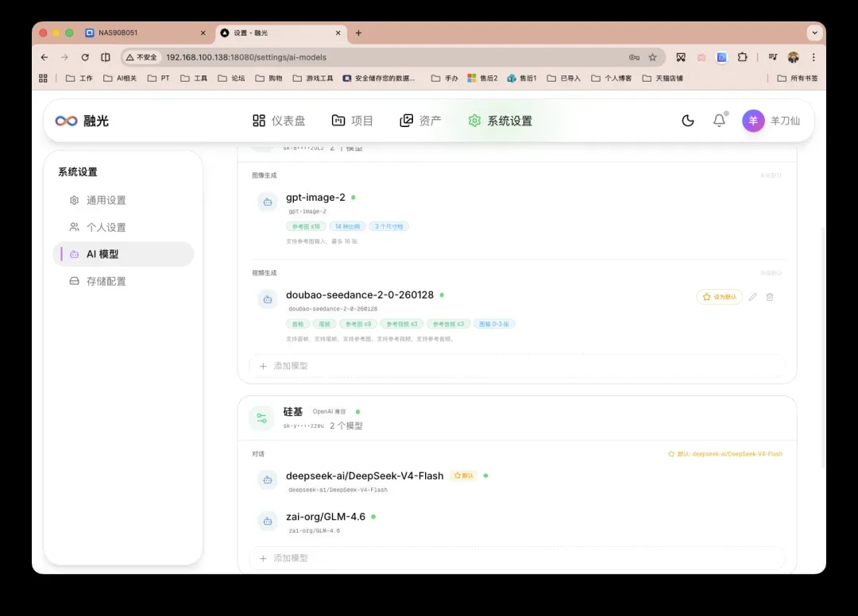This screenshot has width=858, height=616.
Task: Open the 羊刀仙 user avatar menu
Action: pos(771,121)
